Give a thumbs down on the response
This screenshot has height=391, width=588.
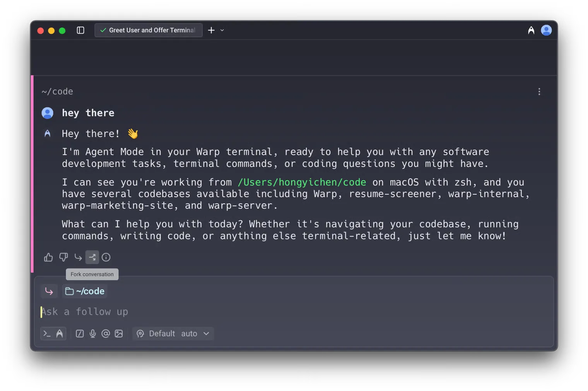(63, 257)
